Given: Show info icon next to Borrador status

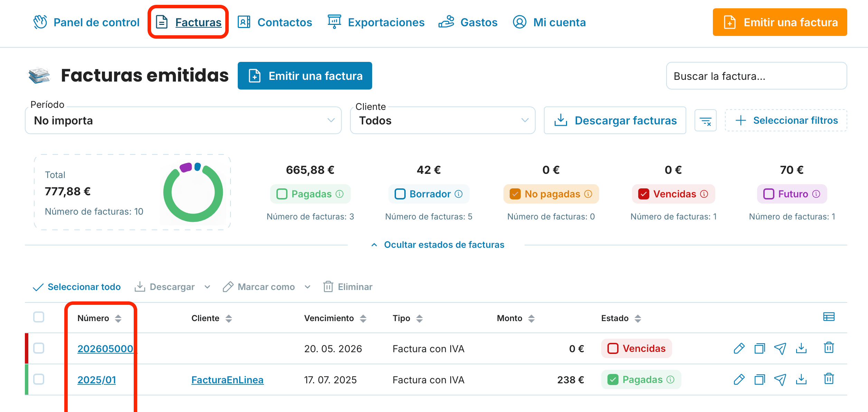Looking at the screenshot, I should coord(459,194).
